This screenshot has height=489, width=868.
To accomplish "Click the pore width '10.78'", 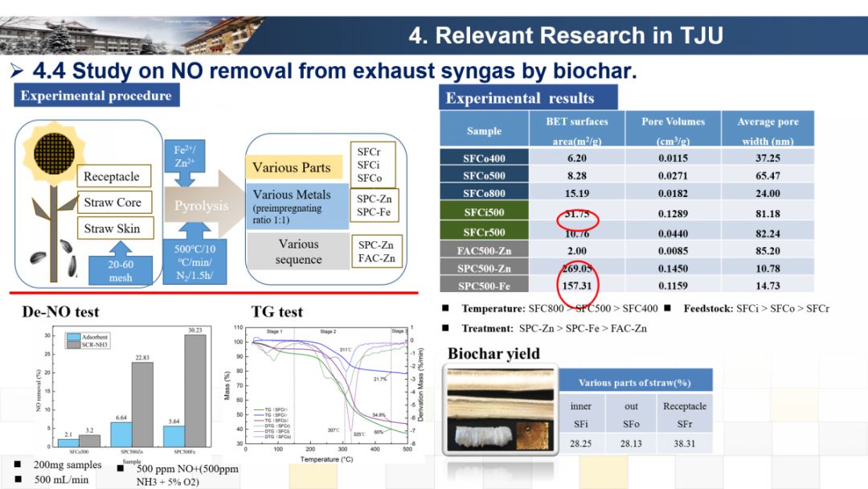I will click(768, 268).
